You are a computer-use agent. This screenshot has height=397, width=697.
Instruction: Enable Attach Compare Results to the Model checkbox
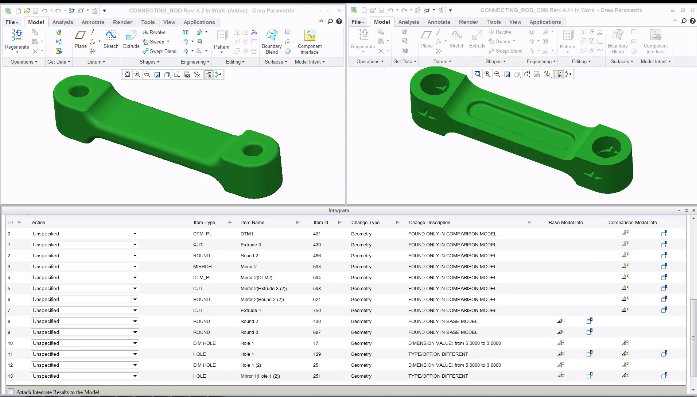click(x=11, y=392)
